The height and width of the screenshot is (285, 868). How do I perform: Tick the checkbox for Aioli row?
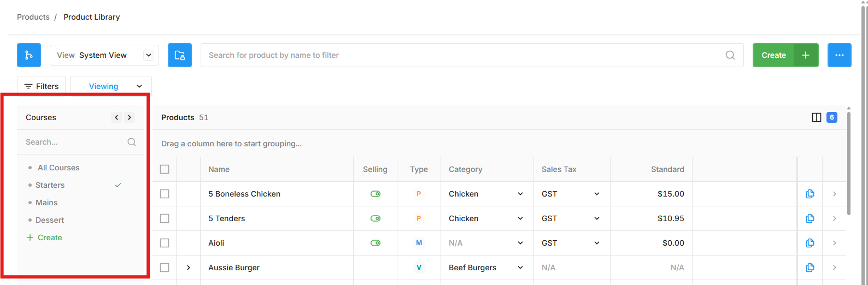tap(165, 243)
